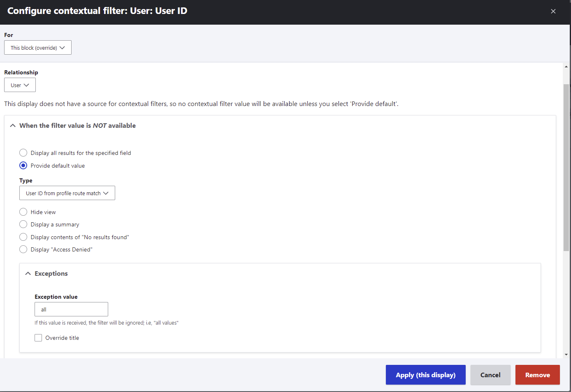Select "Display contents of No results found"

tap(23, 237)
